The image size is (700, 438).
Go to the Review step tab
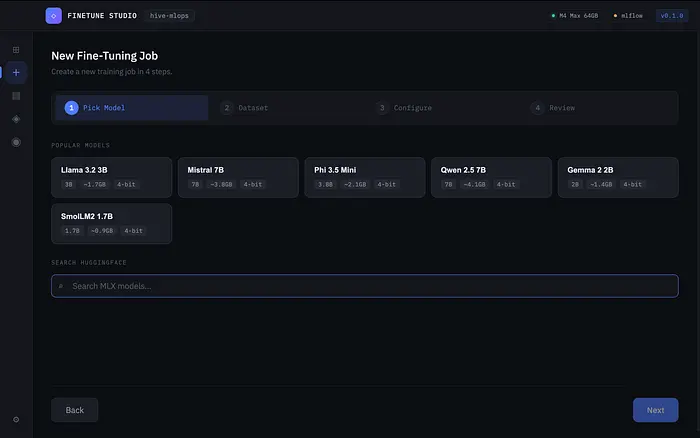pos(598,108)
